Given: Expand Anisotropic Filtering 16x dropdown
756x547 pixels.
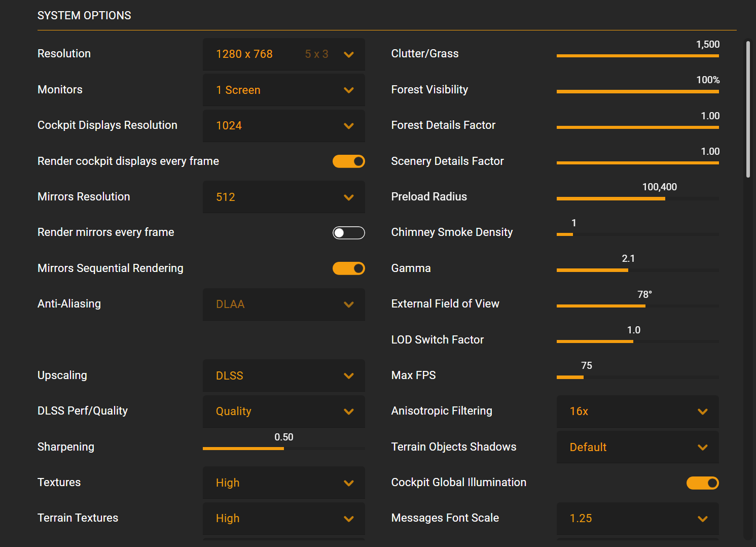Looking at the screenshot, I should click(637, 412).
